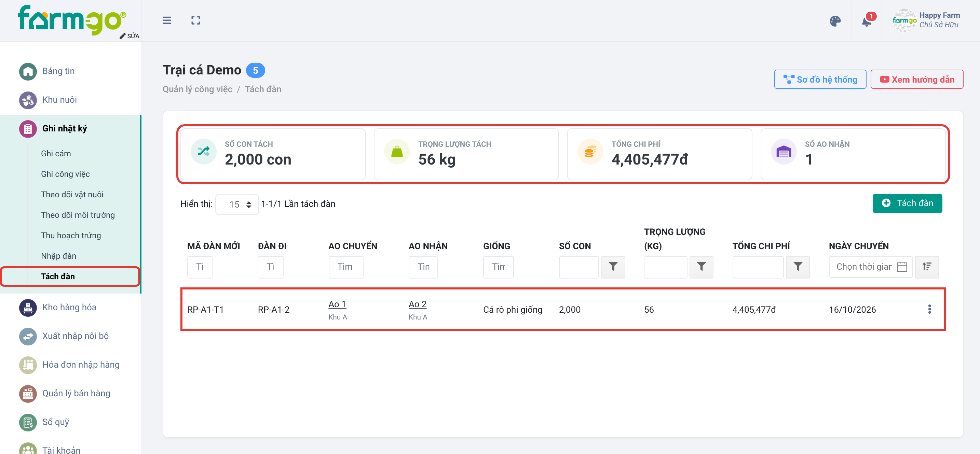Image resolution: width=980 pixels, height=454 pixels.
Task: Click the Hóa đơn nhập hàng icon
Action: pos(28,365)
